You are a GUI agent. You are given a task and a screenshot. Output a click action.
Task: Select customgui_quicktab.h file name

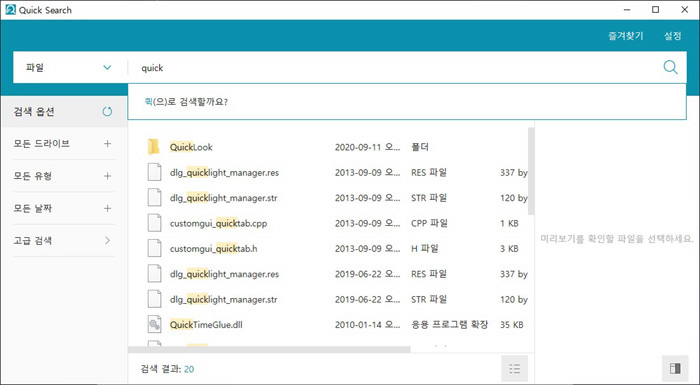213,249
